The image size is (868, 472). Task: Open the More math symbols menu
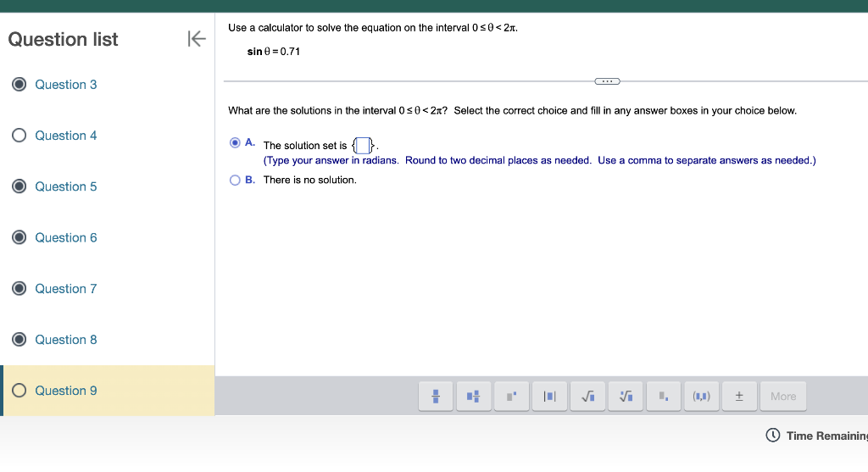point(783,397)
